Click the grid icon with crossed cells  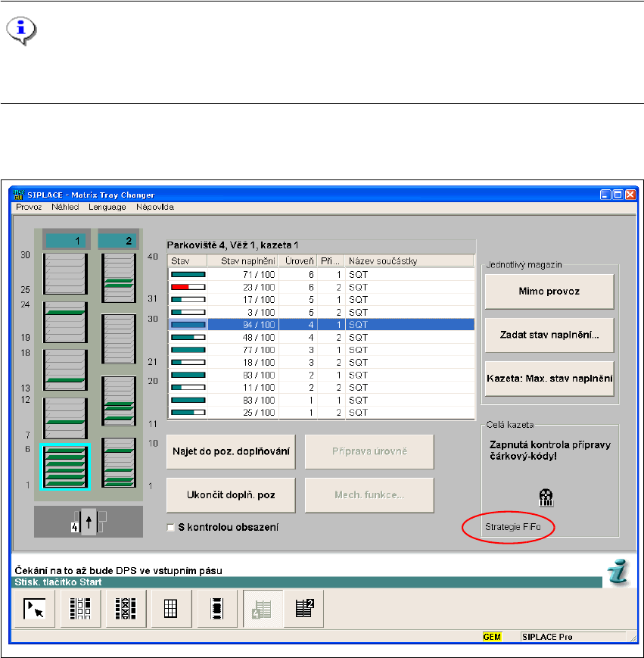coord(126,609)
